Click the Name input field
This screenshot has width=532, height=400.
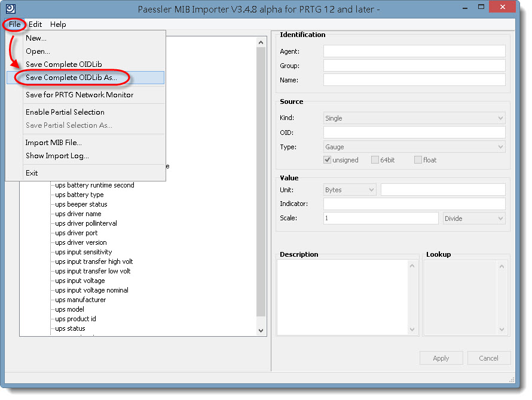[414, 80]
